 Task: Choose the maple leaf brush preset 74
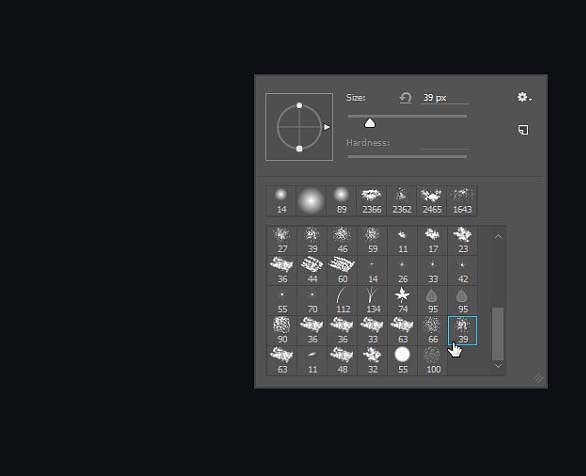tap(403, 301)
